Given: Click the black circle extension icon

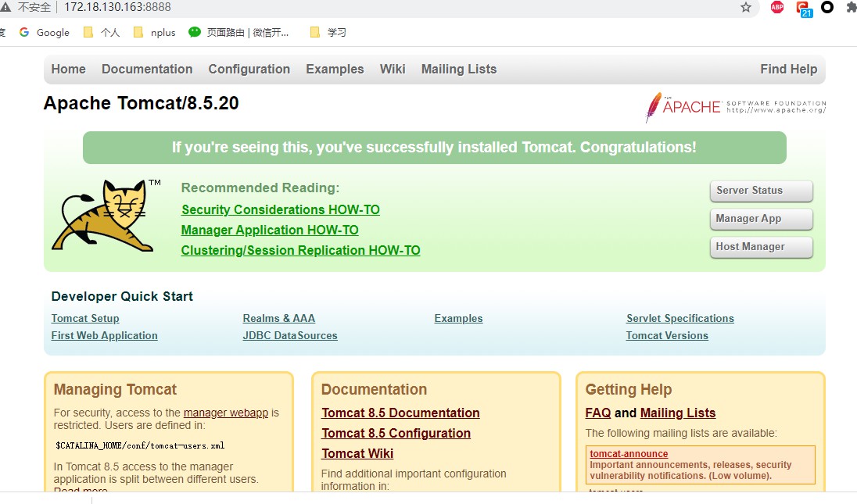Looking at the screenshot, I should pyautogui.click(x=827, y=7).
